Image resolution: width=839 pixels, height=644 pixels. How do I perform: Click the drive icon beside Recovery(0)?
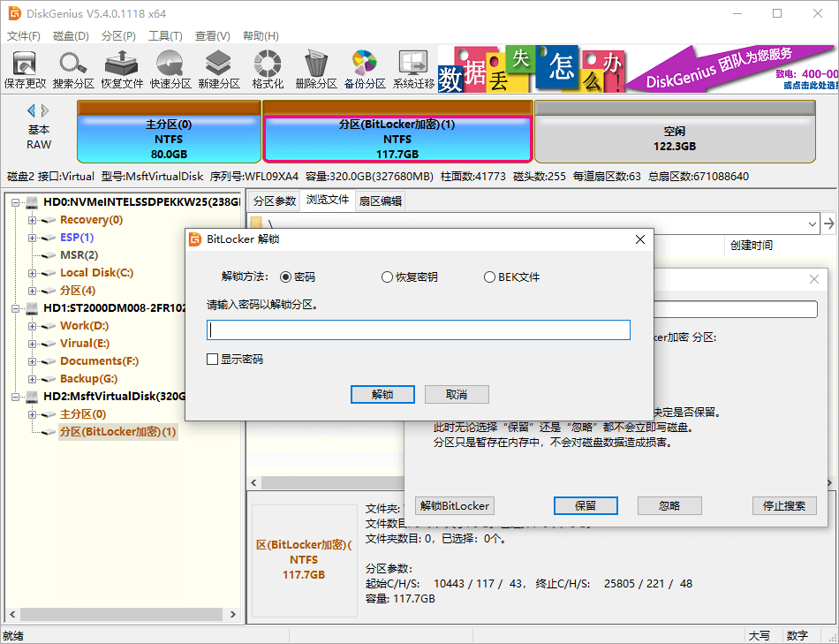point(49,220)
